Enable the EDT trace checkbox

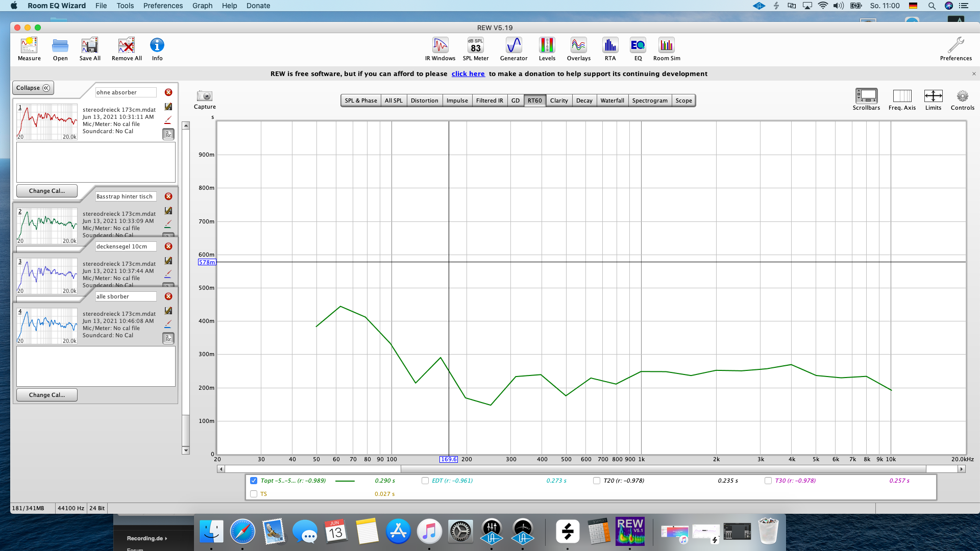tap(425, 481)
